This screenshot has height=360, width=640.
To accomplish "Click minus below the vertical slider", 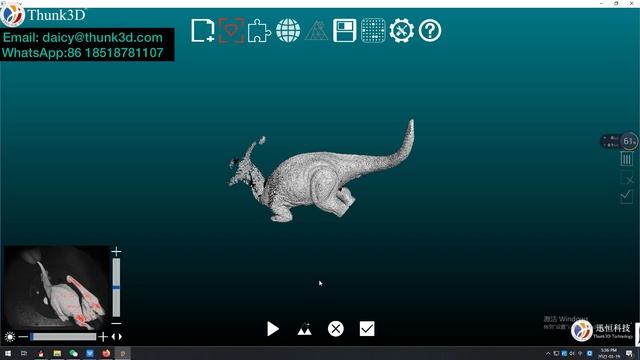I will point(116,323).
